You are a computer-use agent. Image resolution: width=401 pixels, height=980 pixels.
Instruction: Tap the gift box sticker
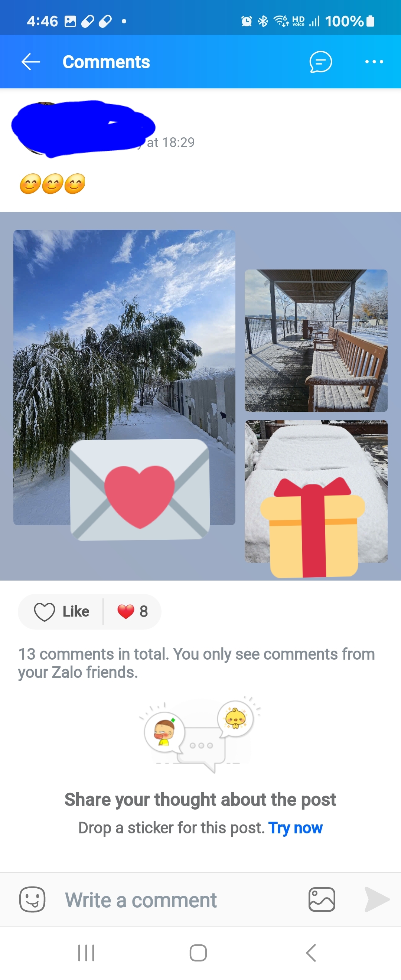click(313, 527)
